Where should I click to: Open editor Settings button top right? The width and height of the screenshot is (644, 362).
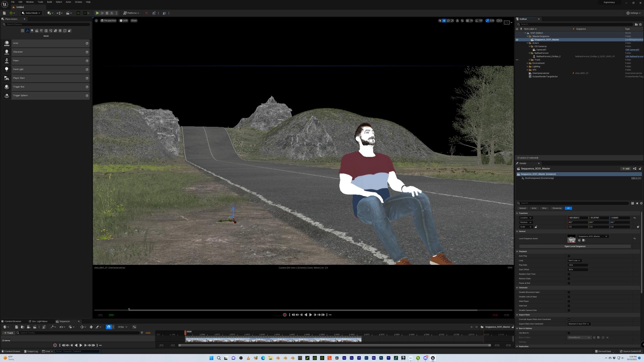click(633, 13)
